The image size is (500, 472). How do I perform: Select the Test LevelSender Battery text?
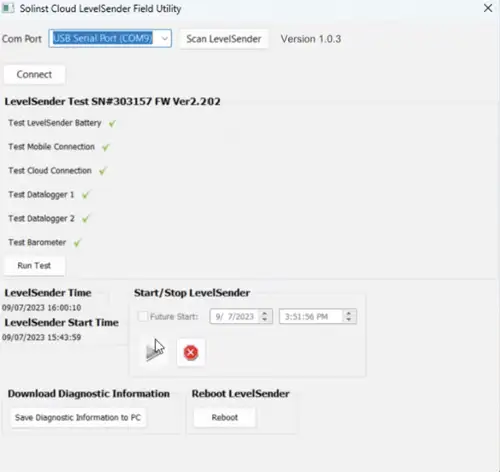[55, 123]
